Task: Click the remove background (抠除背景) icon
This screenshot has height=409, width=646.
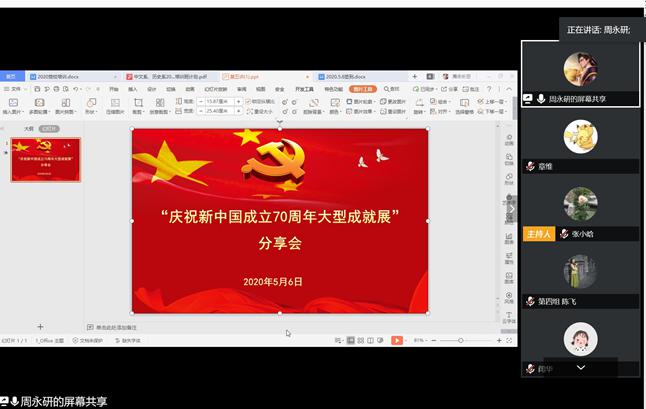Action: point(314,103)
